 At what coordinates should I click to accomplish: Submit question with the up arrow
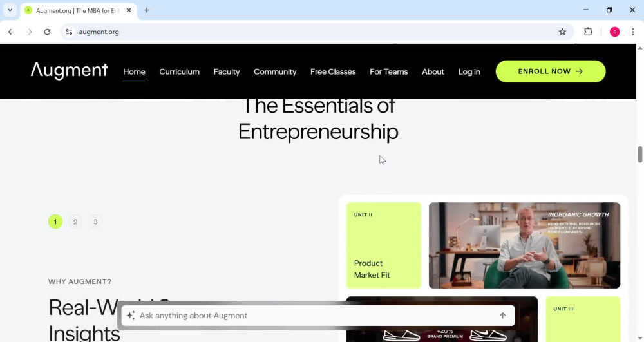[x=502, y=316]
